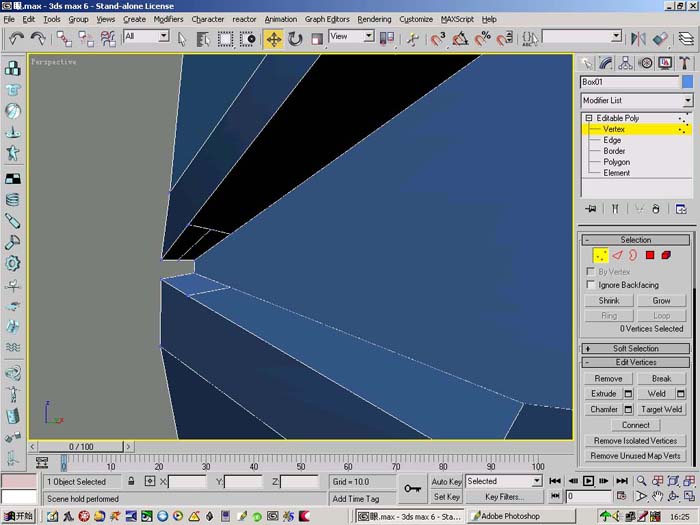The height and width of the screenshot is (525, 700).
Task: Click the time slider 0 / 100 handle
Action: (x=81, y=446)
